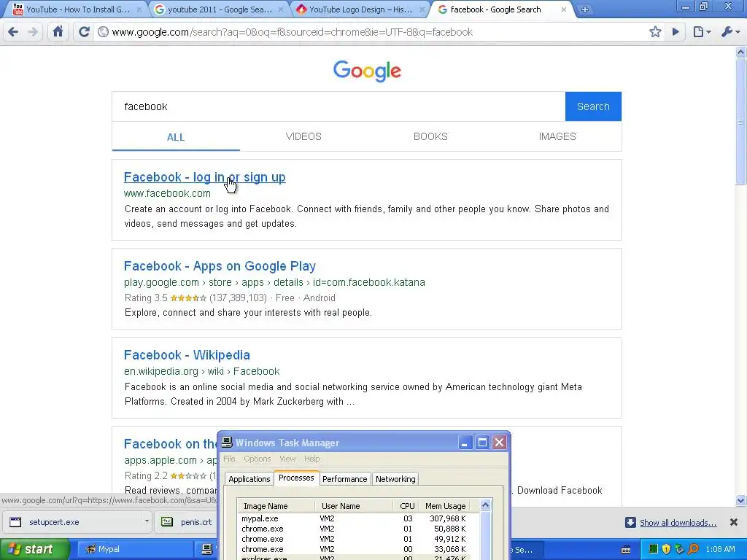Select the ALL results tab

(x=176, y=137)
